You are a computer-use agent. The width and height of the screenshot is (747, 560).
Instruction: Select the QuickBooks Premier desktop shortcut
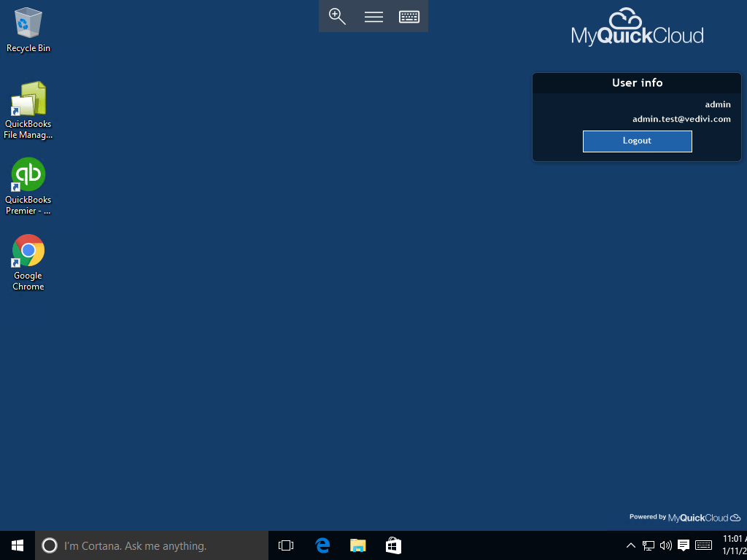(28, 186)
